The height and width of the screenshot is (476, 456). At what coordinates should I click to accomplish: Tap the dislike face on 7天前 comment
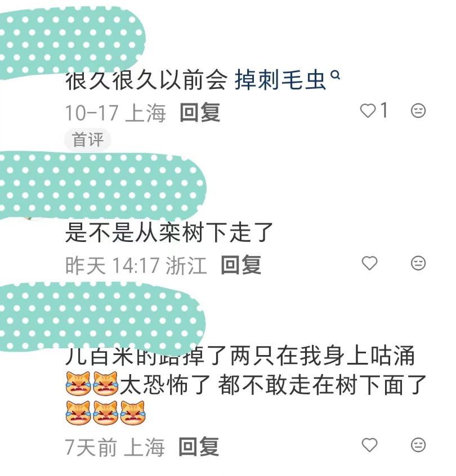point(418,445)
